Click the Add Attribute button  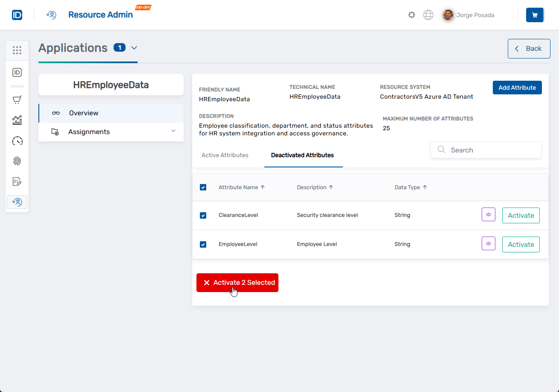click(517, 88)
